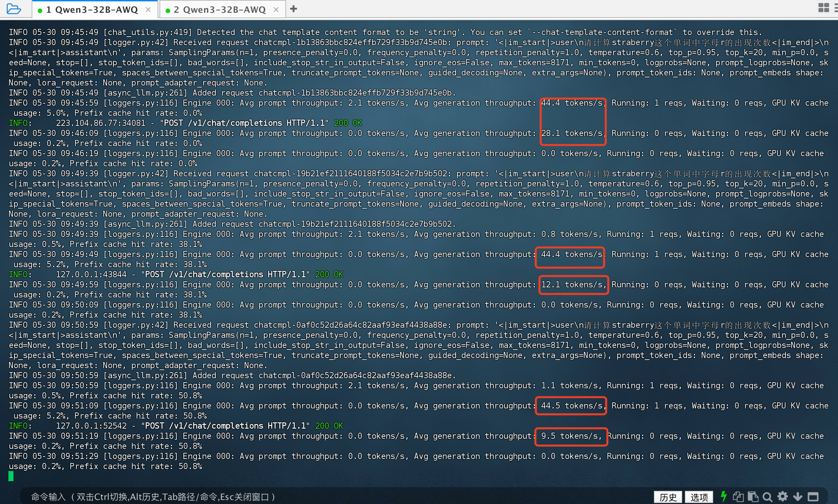The width and height of the screenshot is (838, 504).
Task: Close the first Qwen3-32B-AWQ tab
Action: (148, 9)
